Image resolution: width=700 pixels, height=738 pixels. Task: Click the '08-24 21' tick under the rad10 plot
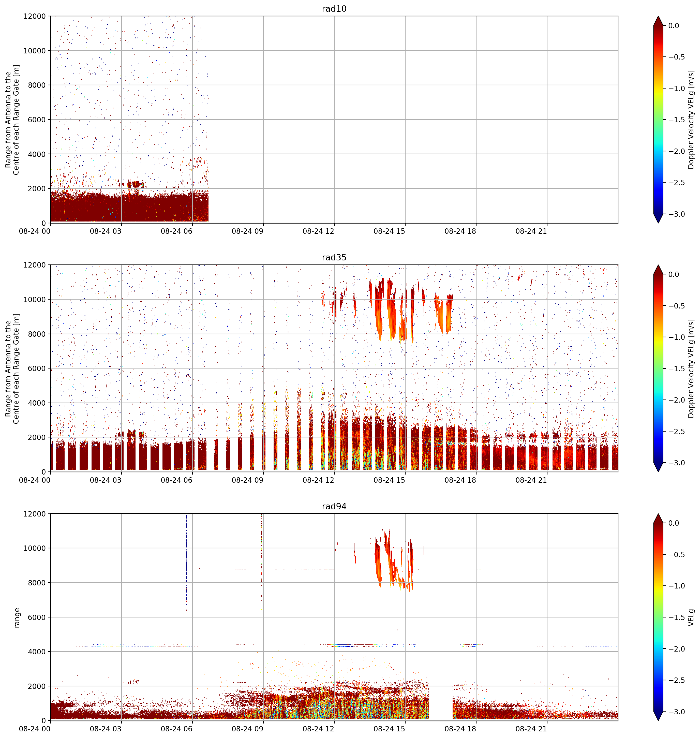point(531,231)
